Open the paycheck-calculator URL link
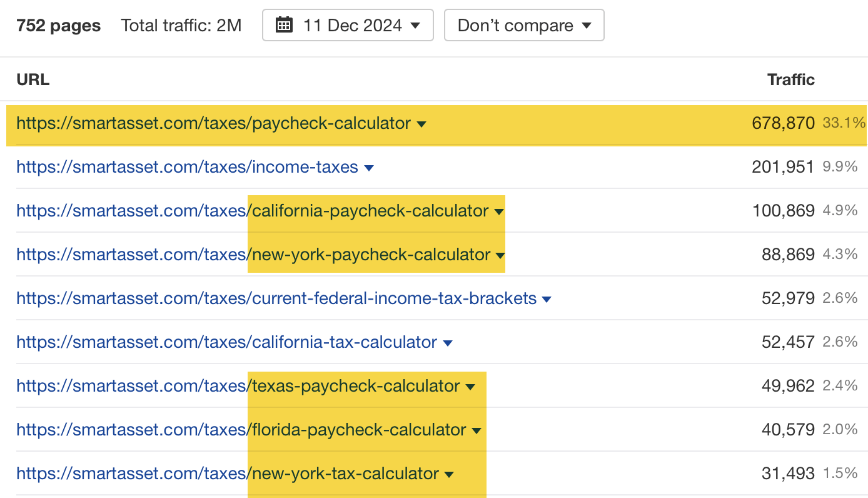The width and height of the screenshot is (868, 498). pyautogui.click(x=214, y=123)
